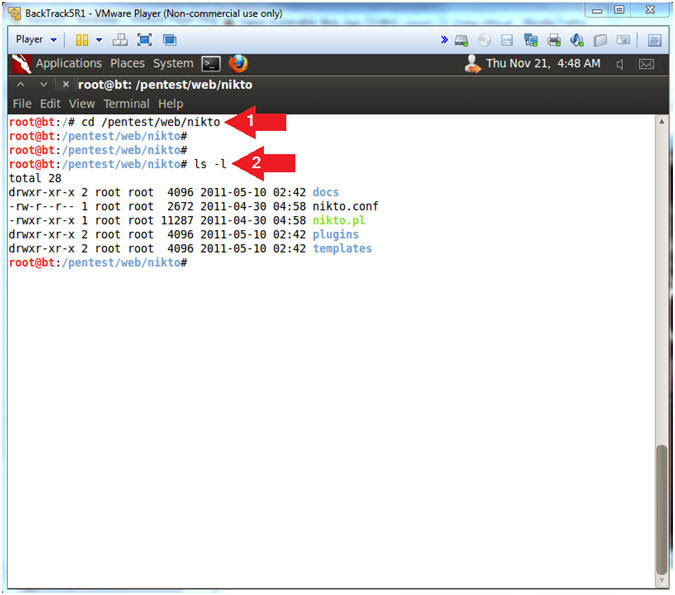Screen dimensions: 675x595
Task: Open the Terminal menu
Action: point(127,104)
